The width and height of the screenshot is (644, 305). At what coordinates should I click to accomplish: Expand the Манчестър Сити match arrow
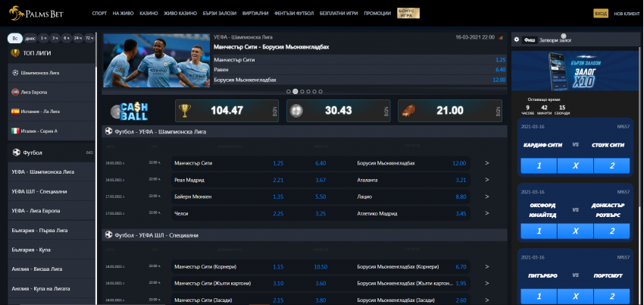coord(486,163)
